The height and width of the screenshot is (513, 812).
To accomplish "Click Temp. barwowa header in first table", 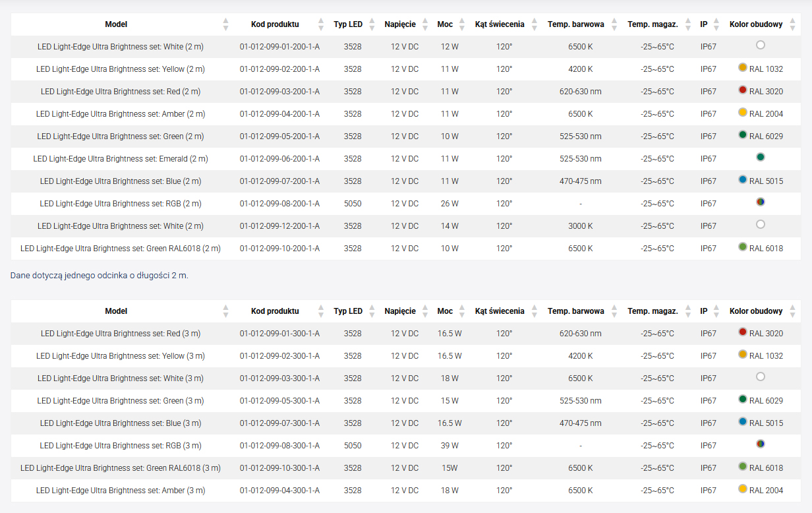I will [576, 24].
